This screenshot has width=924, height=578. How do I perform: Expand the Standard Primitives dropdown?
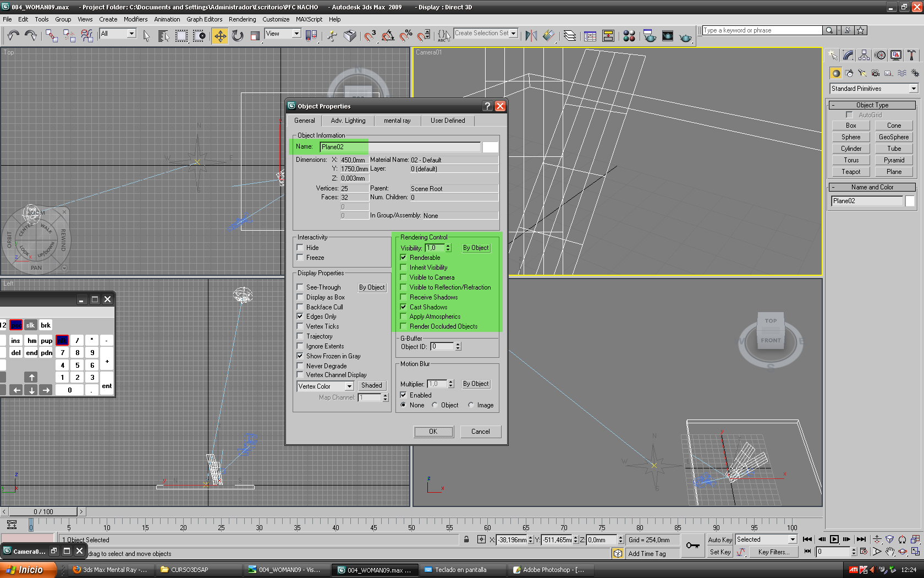click(913, 89)
